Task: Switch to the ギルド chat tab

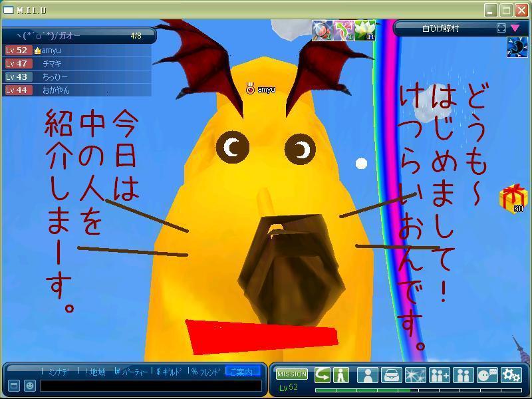Action: click(x=170, y=372)
